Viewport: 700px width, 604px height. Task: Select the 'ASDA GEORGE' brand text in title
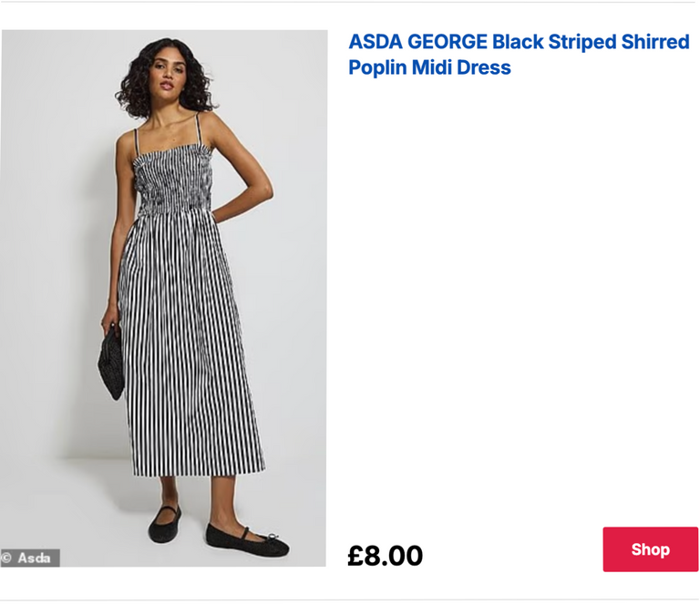[x=417, y=41]
